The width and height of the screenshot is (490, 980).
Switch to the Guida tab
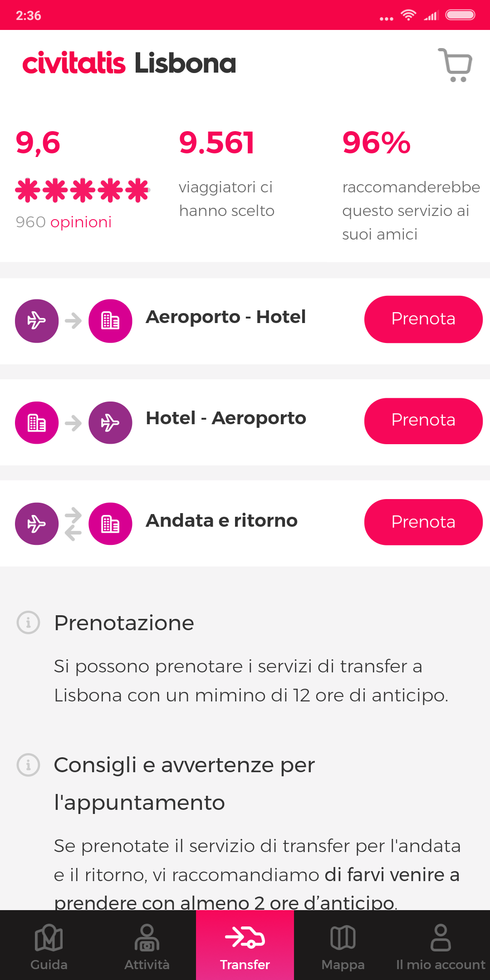click(49, 946)
